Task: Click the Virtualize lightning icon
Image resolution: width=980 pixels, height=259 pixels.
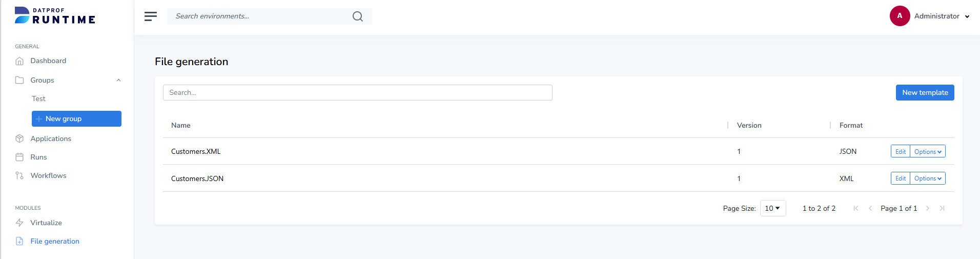Action: click(x=19, y=223)
